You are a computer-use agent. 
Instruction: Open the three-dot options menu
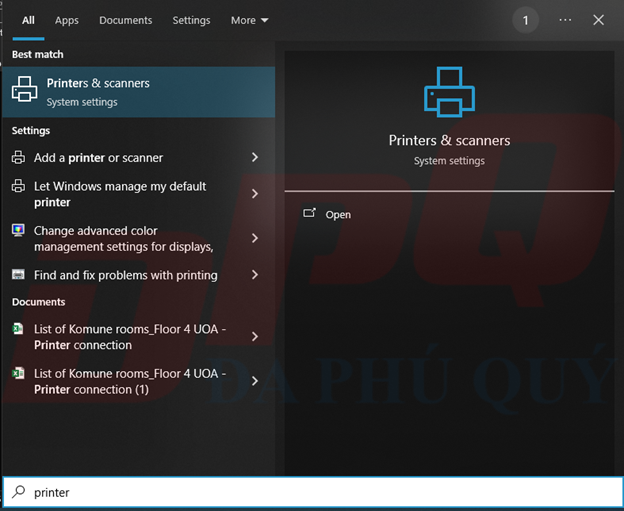point(565,20)
